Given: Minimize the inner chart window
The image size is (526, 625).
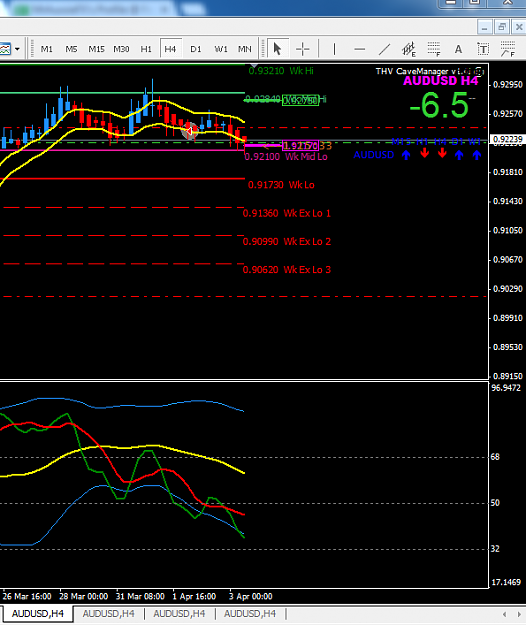Looking at the screenshot, I should pyautogui.click(x=485, y=28).
